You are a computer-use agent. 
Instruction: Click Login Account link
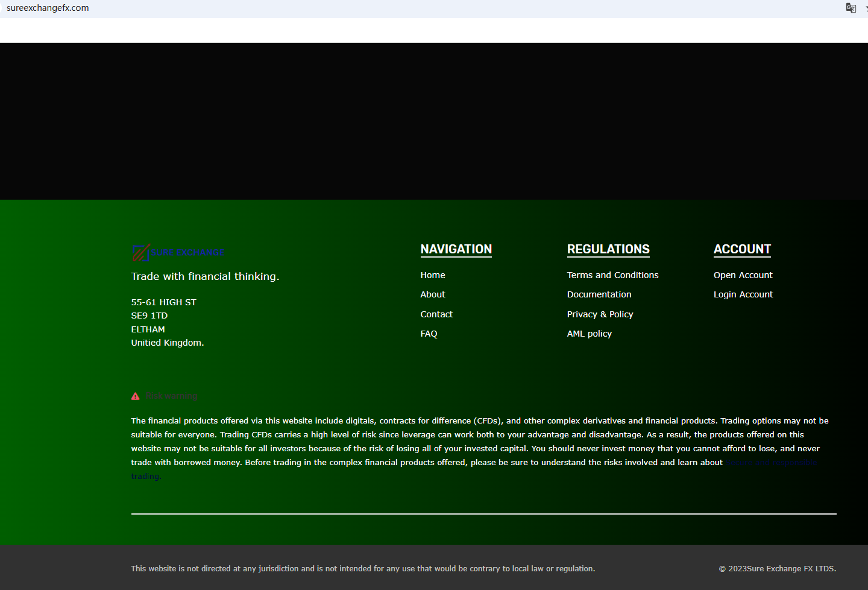point(743,294)
